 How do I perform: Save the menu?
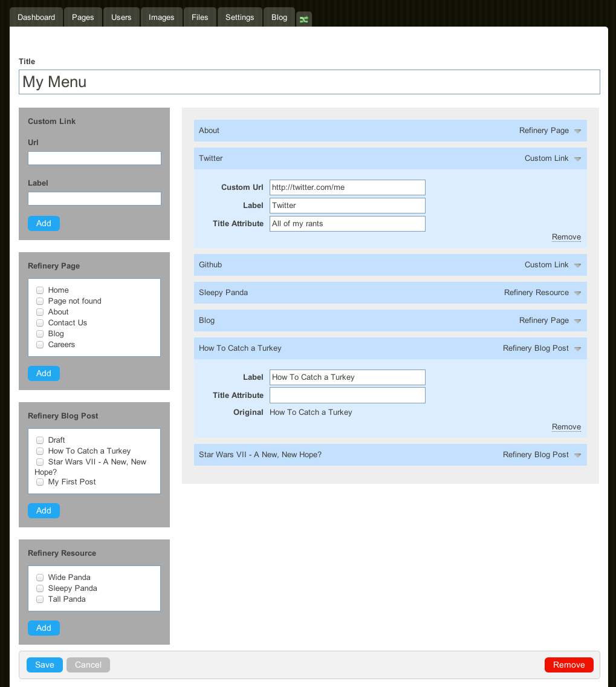tap(45, 665)
